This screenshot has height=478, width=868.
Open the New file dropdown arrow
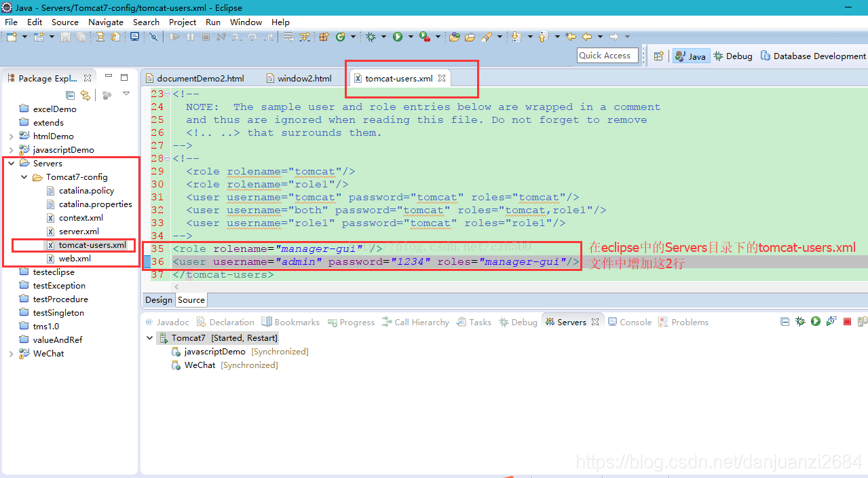tap(25, 37)
